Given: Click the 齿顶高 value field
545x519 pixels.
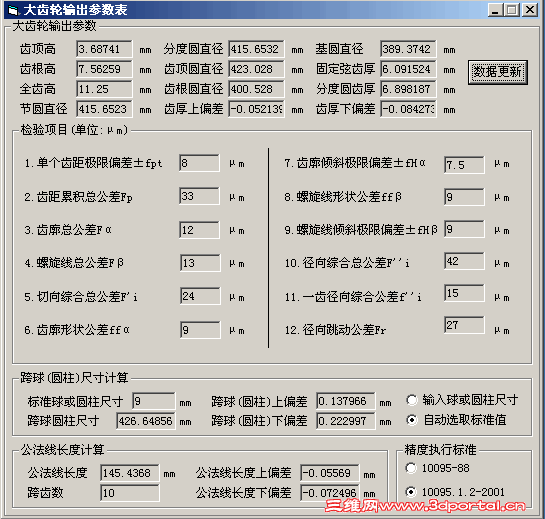Looking at the screenshot, I should point(104,49).
